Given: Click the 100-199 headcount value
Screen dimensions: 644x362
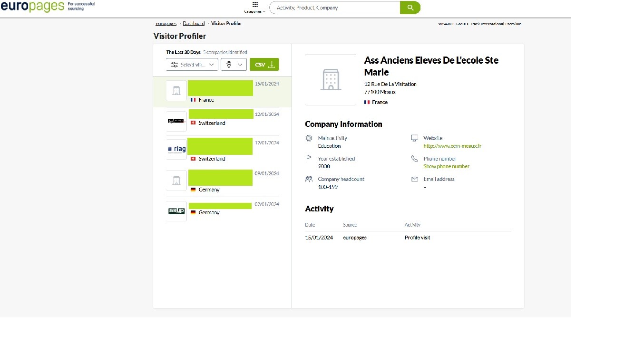Looking at the screenshot, I should tap(328, 187).
